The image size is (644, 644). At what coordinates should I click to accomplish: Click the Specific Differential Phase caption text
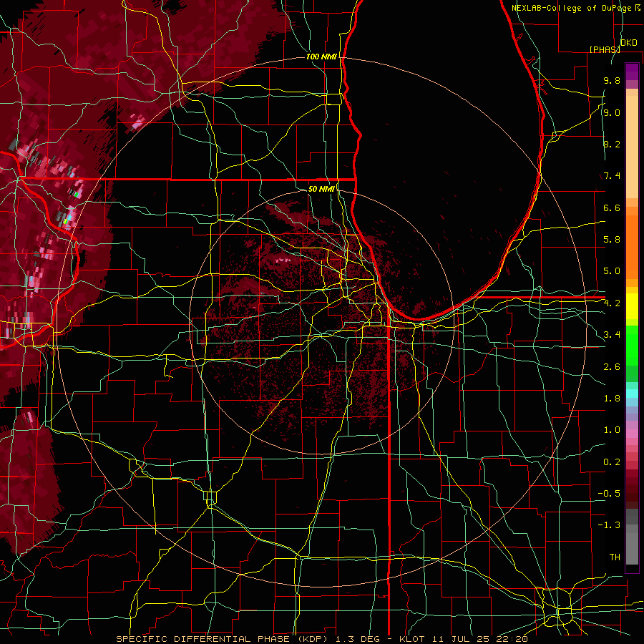pyautogui.click(x=321, y=639)
